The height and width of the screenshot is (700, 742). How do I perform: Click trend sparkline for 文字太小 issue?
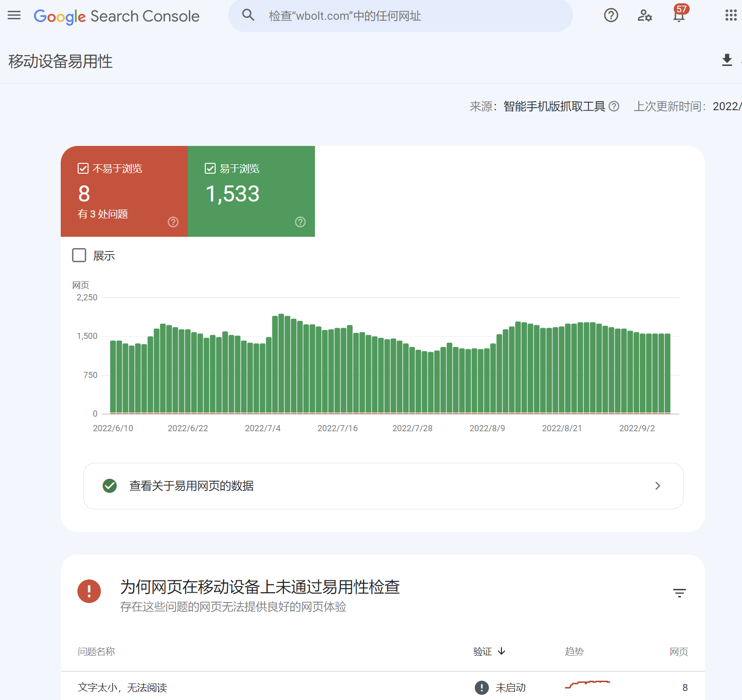pos(588,684)
